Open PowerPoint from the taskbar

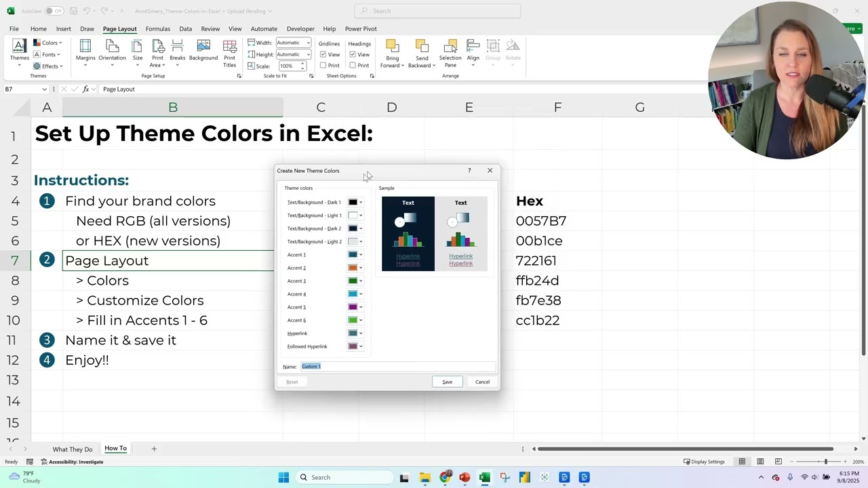[465, 477]
